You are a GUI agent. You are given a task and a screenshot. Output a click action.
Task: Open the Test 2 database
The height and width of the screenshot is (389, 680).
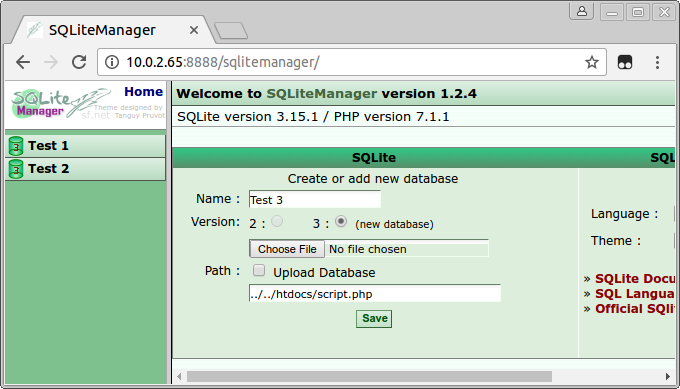[x=49, y=169]
